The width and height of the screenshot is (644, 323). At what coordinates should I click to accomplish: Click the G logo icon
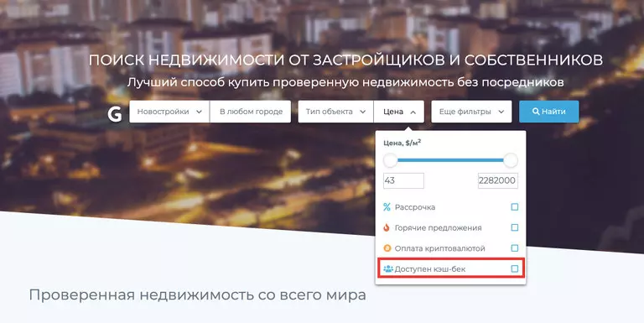pyautogui.click(x=115, y=114)
